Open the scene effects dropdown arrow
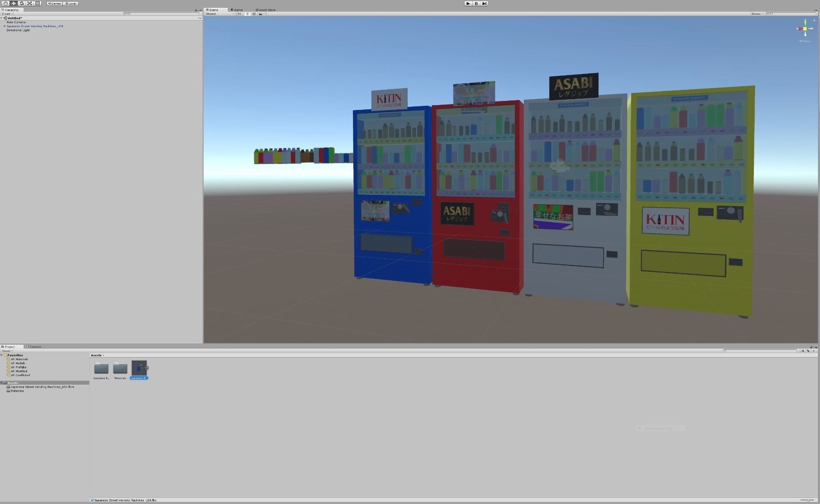The width and height of the screenshot is (820, 504). click(265, 14)
